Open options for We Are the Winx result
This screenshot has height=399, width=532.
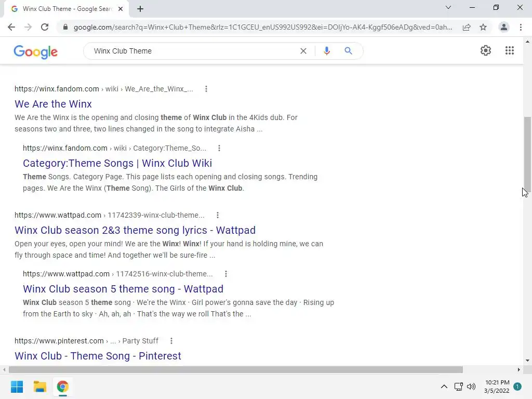pos(206,89)
